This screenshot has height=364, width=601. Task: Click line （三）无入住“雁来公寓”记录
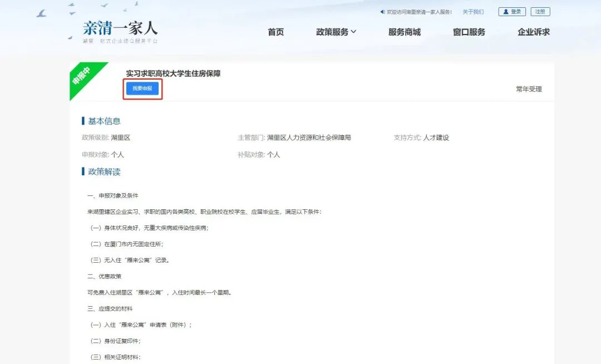pos(130,260)
